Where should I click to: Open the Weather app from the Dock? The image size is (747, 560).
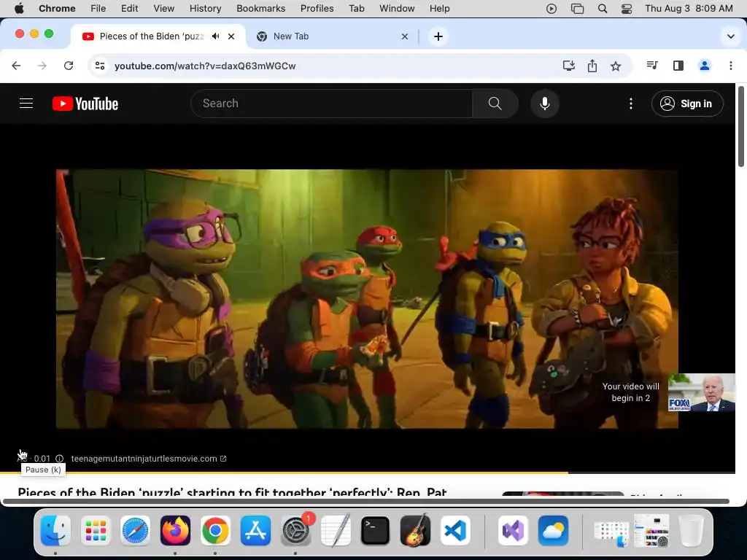pyautogui.click(x=553, y=530)
